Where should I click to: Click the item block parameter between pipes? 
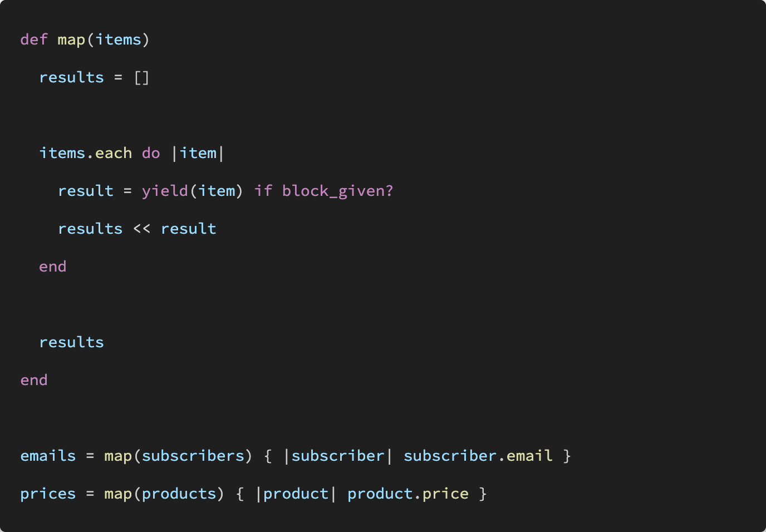click(x=198, y=153)
